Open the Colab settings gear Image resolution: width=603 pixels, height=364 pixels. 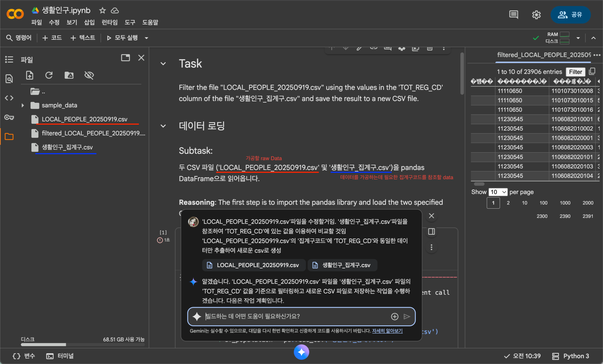(536, 15)
